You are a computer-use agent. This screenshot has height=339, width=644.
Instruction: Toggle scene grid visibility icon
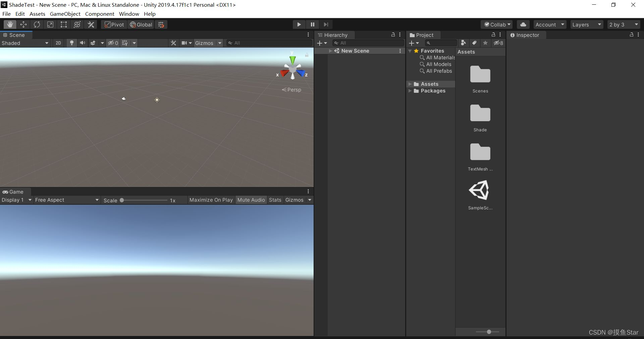click(125, 43)
